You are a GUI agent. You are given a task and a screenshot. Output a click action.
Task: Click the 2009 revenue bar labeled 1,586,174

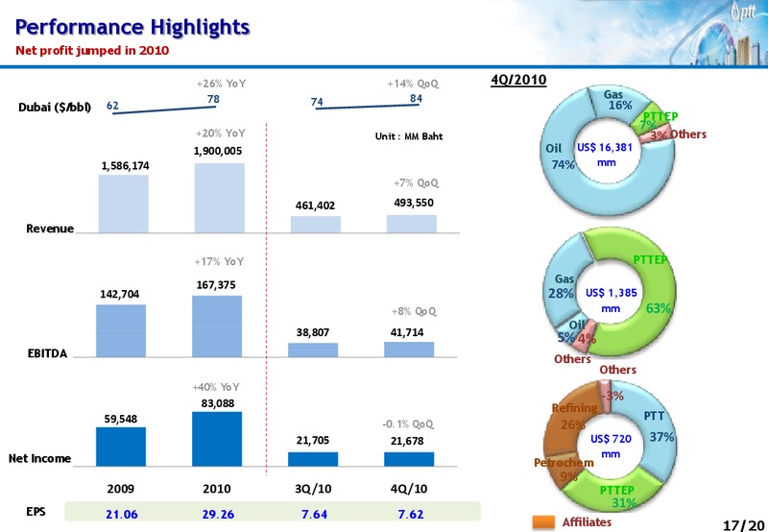(124, 204)
